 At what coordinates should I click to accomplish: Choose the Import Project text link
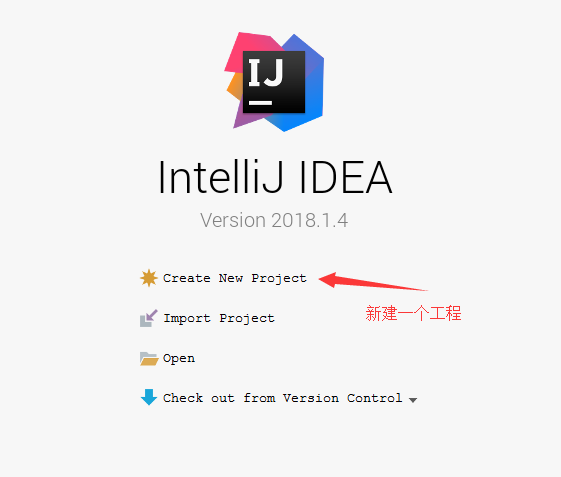219,318
